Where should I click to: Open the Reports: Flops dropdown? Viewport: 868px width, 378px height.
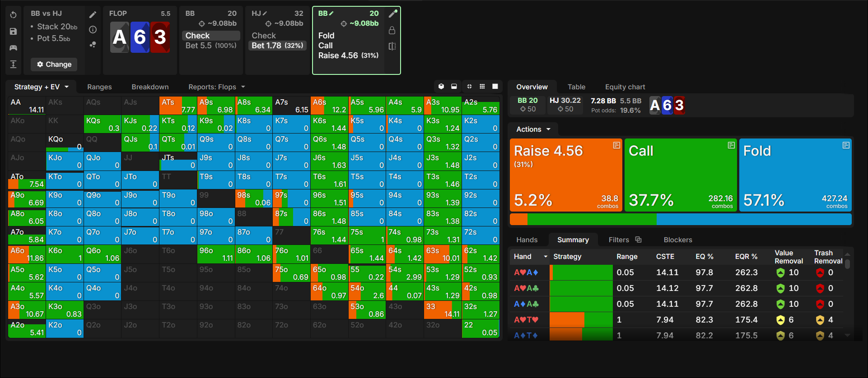(x=216, y=87)
